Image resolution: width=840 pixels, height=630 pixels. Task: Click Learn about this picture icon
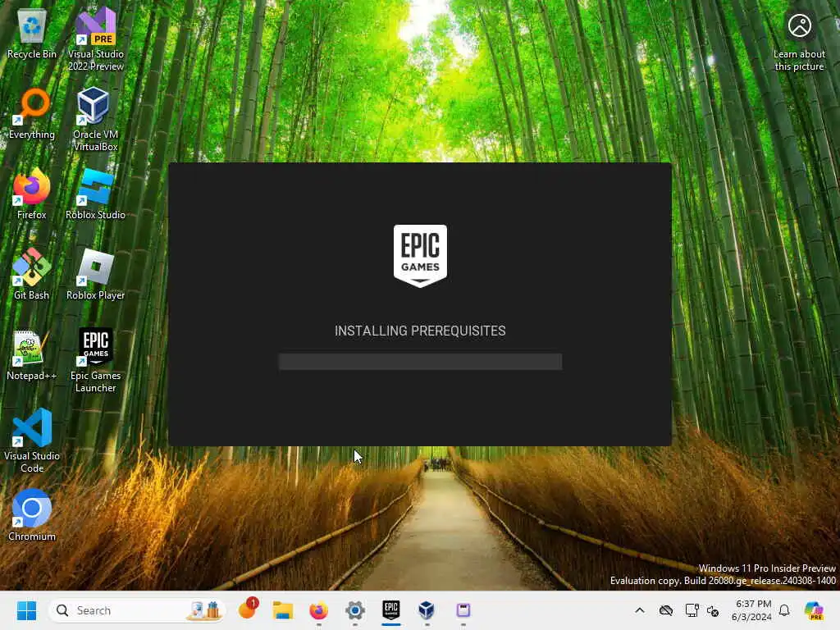(799, 42)
